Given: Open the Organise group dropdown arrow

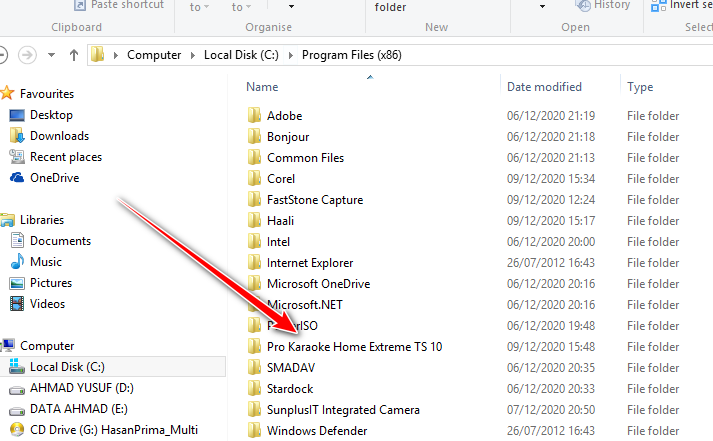Looking at the screenshot, I should pos(291,6).
